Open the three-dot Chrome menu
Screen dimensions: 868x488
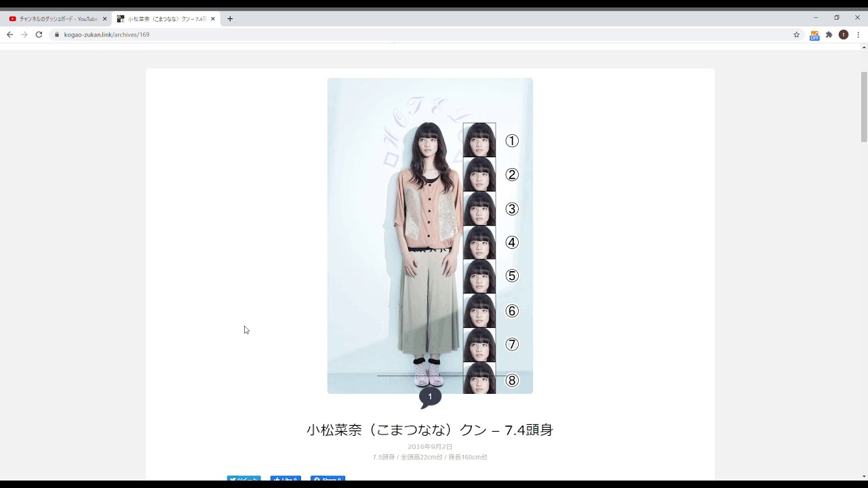[x=859, y=35]
